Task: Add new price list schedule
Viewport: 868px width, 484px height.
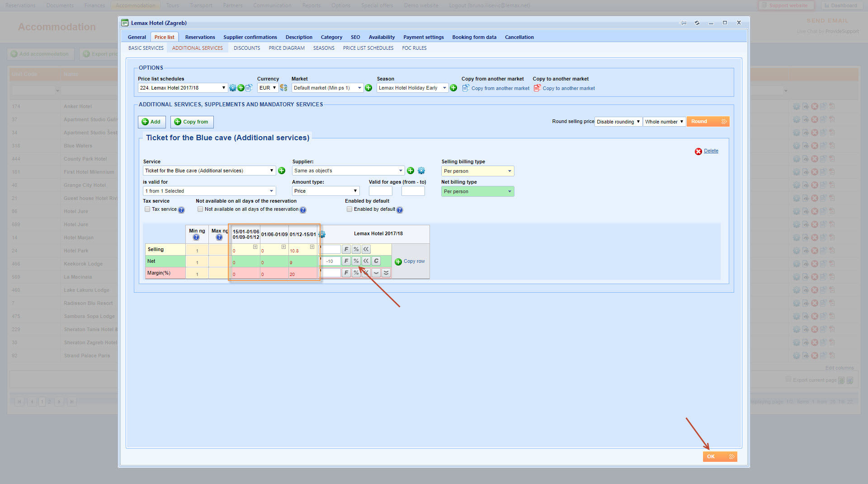Action: coord(241,88)
